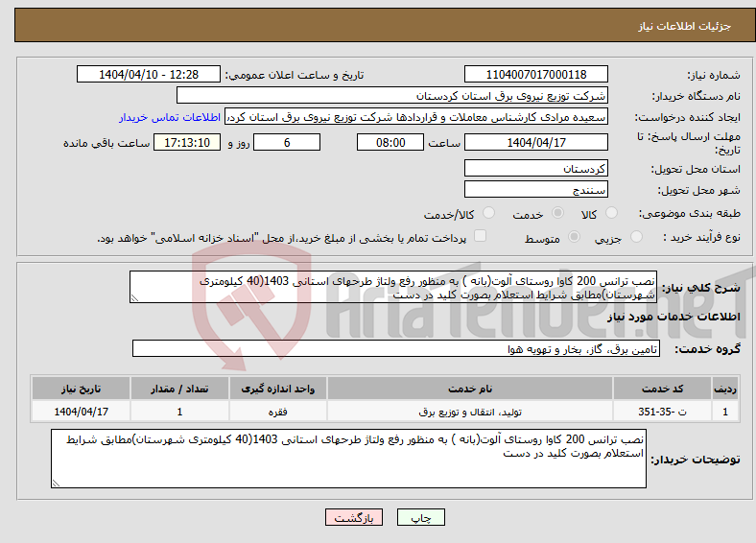Image resolution: width=756 pixels, height=543 pixels.
Task: Click the ایجاد کننده درخواست label
Action: coord(688,118)
